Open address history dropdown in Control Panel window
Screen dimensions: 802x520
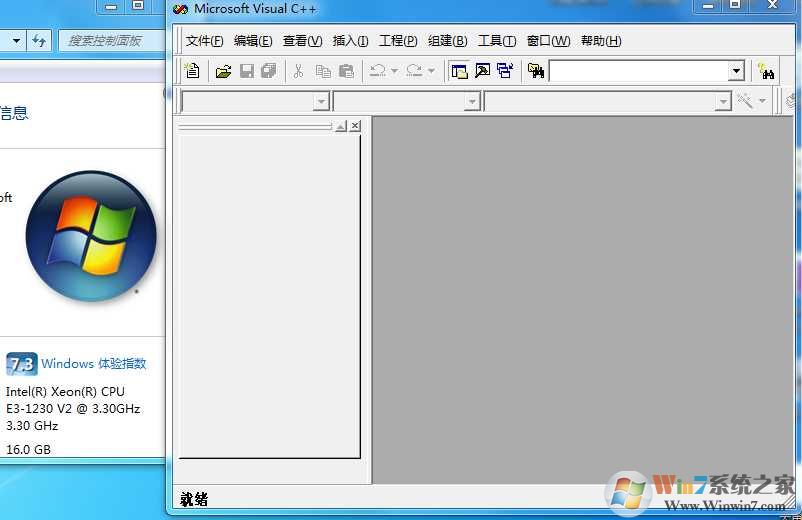(x=16, y=40)
